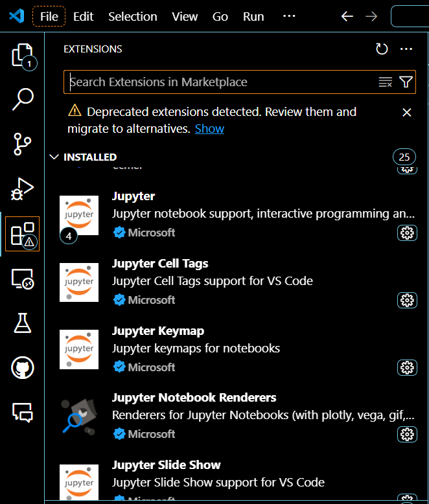Click the Jupyter Cell Tags logo thumbnail
Viewport: 429px width, 504px height.
coord(79,282)
